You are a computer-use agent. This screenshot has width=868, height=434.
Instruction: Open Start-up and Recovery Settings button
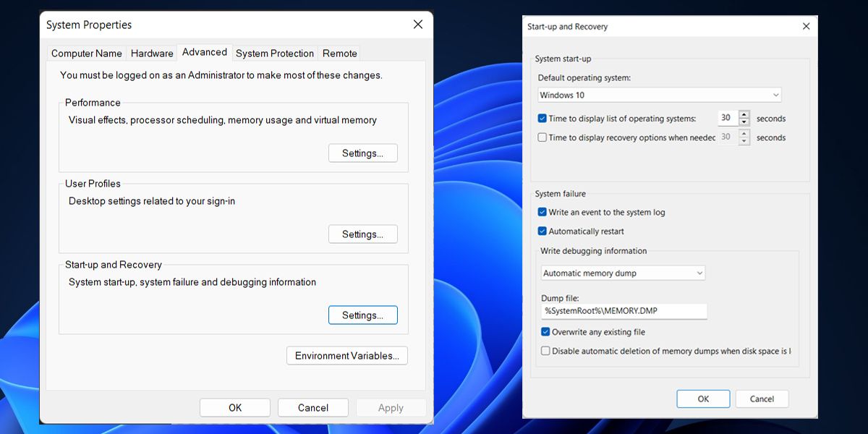[x=363, y=315]
